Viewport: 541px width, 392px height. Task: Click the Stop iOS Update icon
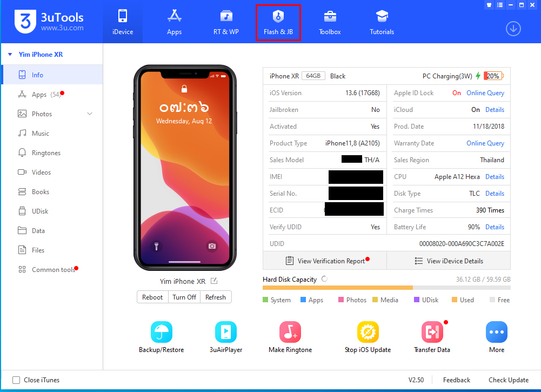[368, 332]
